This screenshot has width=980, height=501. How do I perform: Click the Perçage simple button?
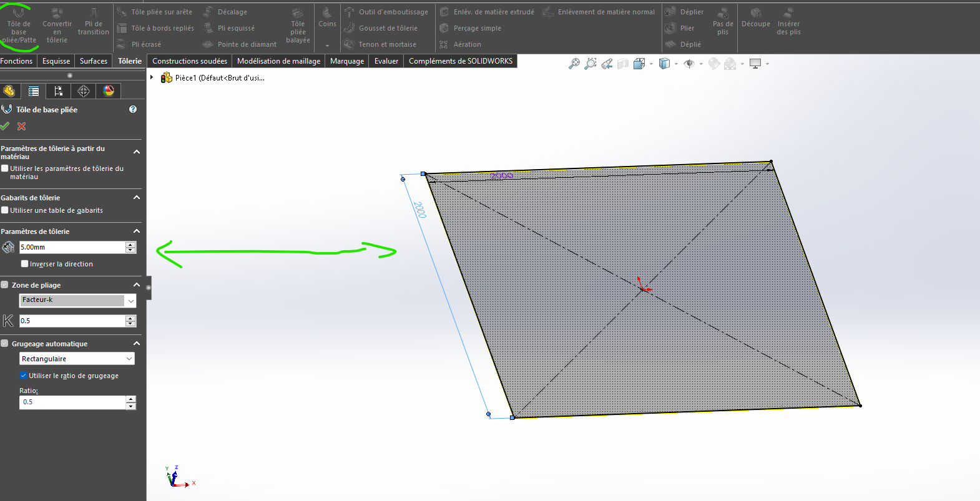(471, 28)
